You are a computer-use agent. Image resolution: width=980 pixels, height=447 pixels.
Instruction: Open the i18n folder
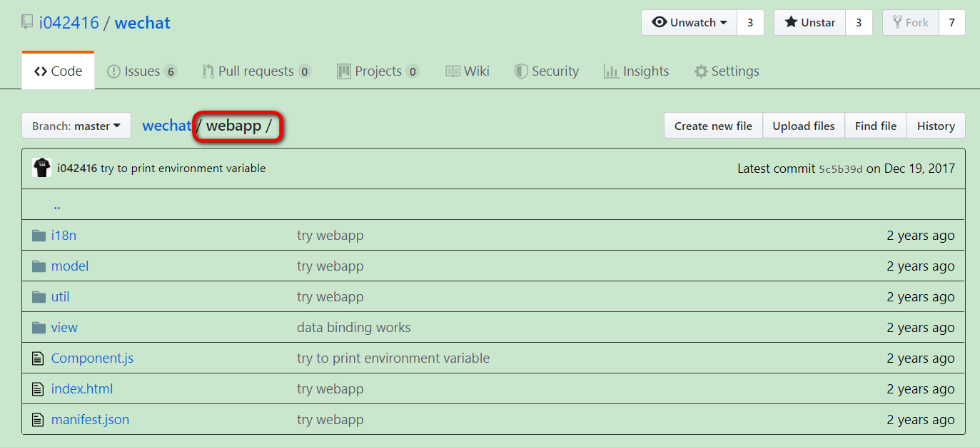pos(64,235)
